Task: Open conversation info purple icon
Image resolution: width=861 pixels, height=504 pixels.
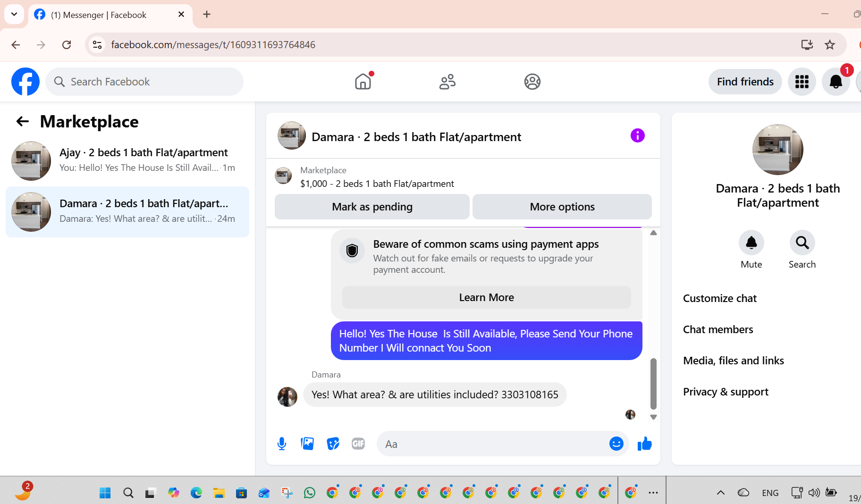Action: 637,136
